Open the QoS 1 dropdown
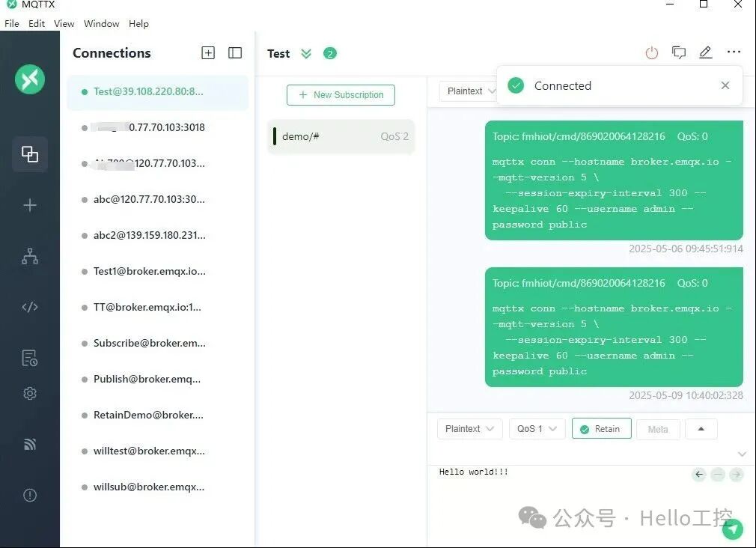The height and width of the screenshot is (548, 756). [x=537, y=429]
